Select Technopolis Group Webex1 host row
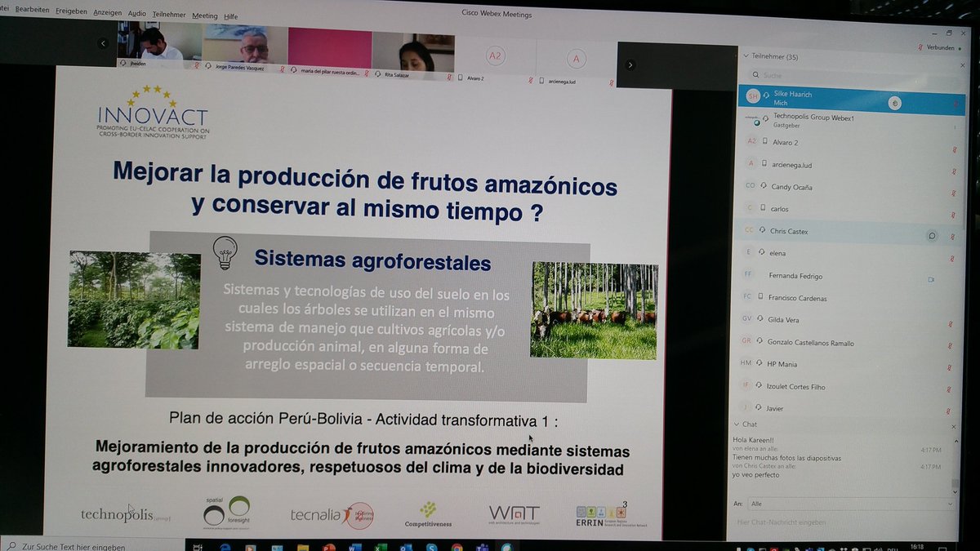The width and height of the screenshot is (980, 551). (x=852, y=121)
